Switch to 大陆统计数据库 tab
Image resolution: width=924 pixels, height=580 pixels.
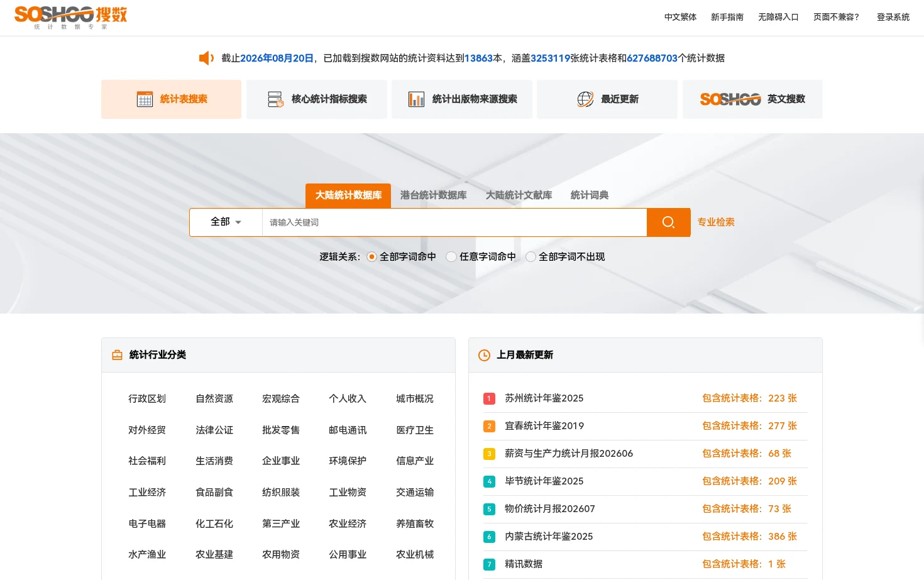[x=348, y=195]
